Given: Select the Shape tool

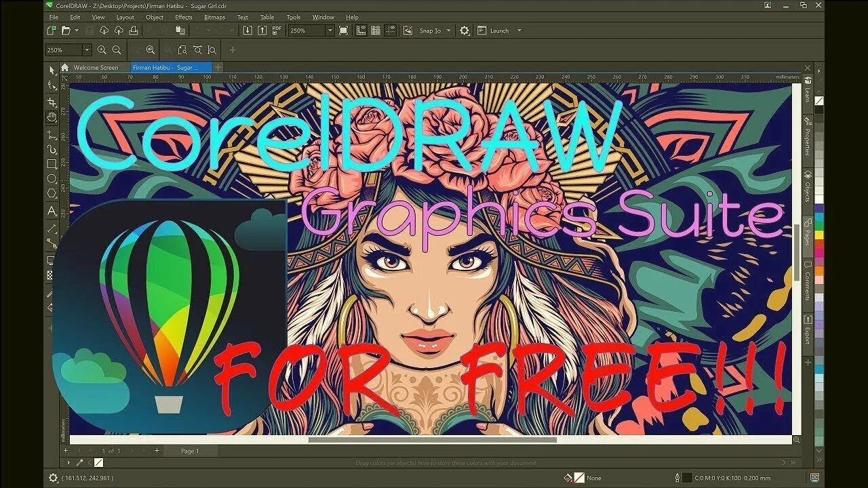Looking at the screenshot, I should coord(52,85).
